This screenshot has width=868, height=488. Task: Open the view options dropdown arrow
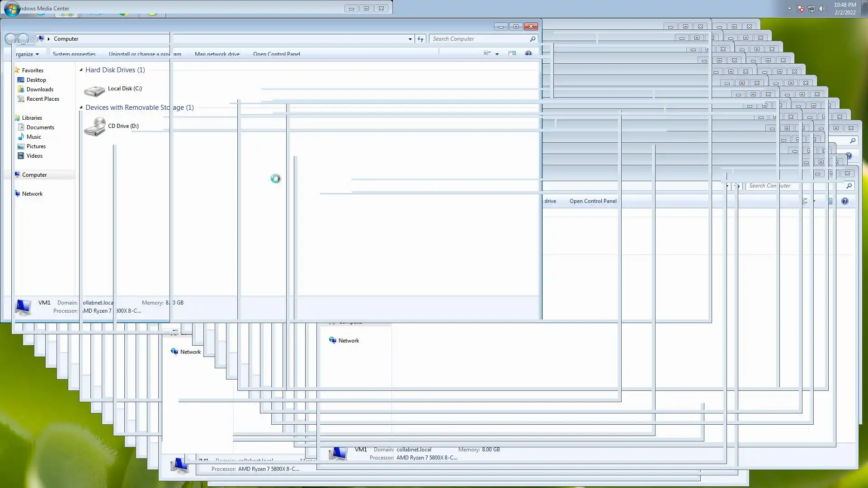tap(497, 54)
